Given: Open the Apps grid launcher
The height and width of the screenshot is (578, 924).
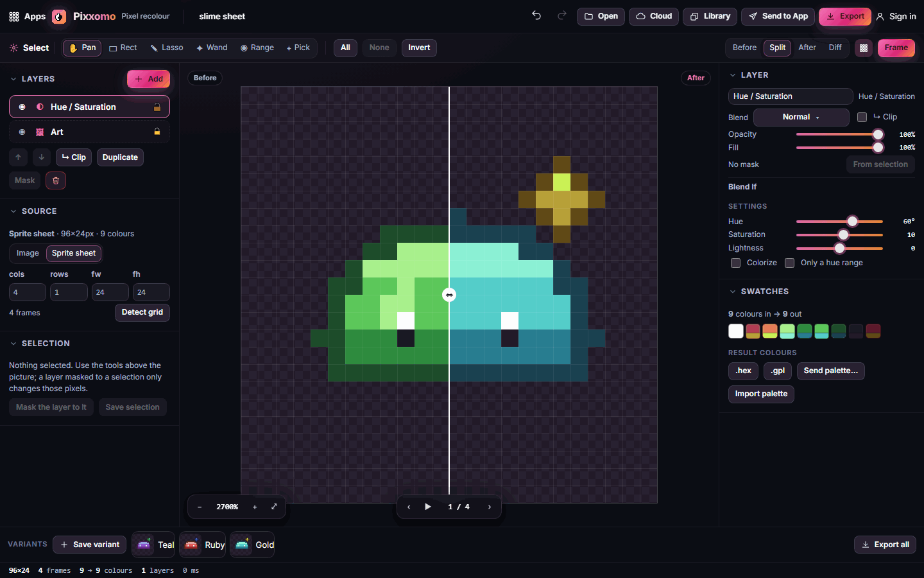Looking at the screenshot, I should click(27, 17).
